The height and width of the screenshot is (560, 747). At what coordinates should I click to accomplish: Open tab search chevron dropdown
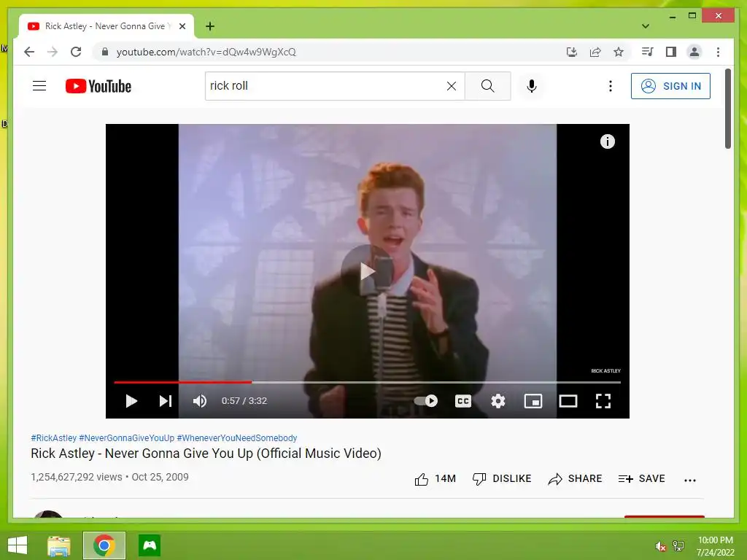645,26
